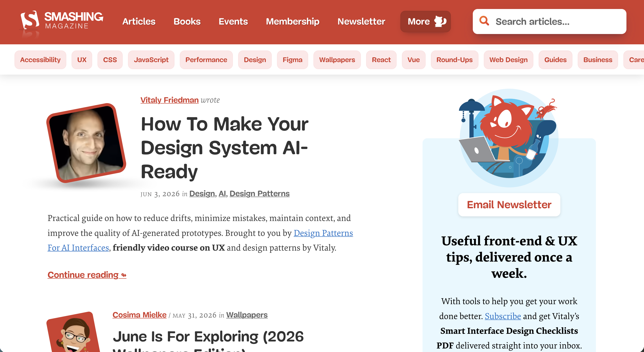Open the Design tag under article date
Image resolution: width=644 pixels, height=352 pixels.
202,194
